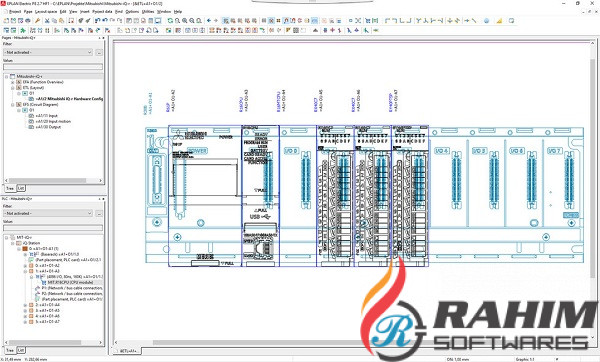600x362 pixels.
Task: Select the =A1/20 Input motion page
Action: click(53, 121)
